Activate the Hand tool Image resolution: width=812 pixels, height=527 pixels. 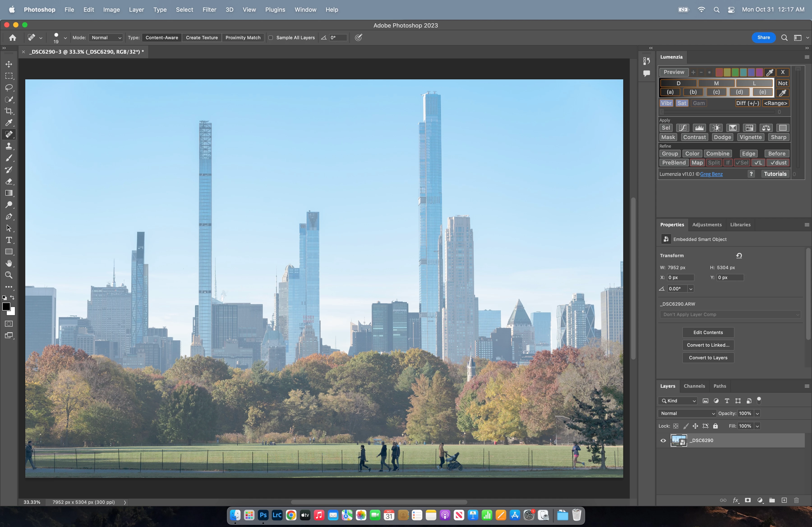click(9, 263)
